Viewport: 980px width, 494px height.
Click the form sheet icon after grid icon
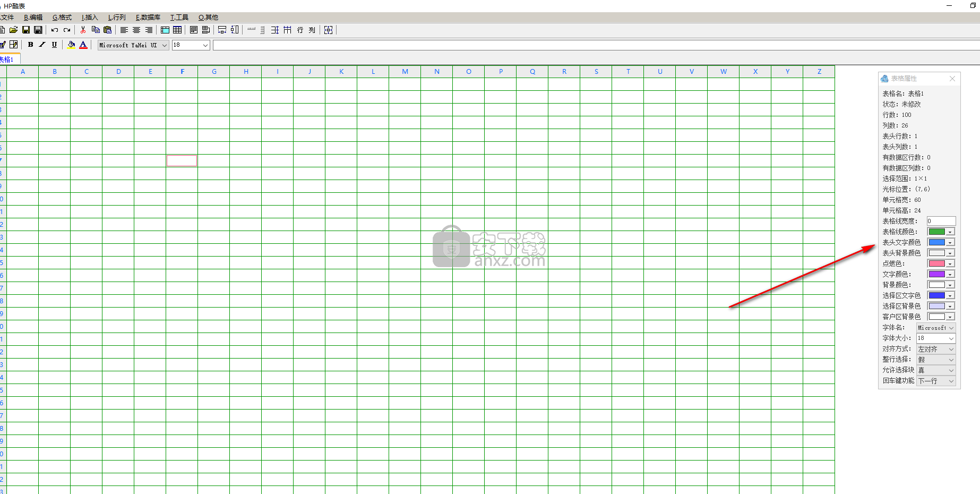click(x=194, y=30)
